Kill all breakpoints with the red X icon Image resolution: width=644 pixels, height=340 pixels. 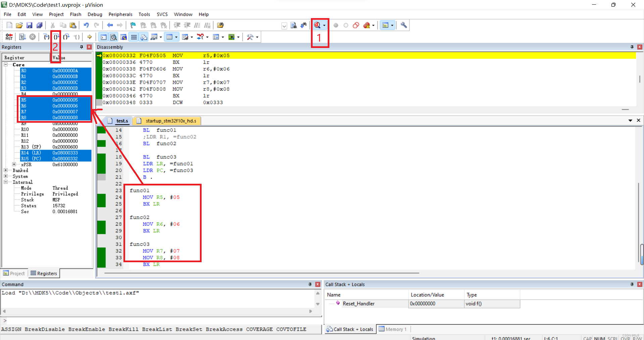(367, 25)
